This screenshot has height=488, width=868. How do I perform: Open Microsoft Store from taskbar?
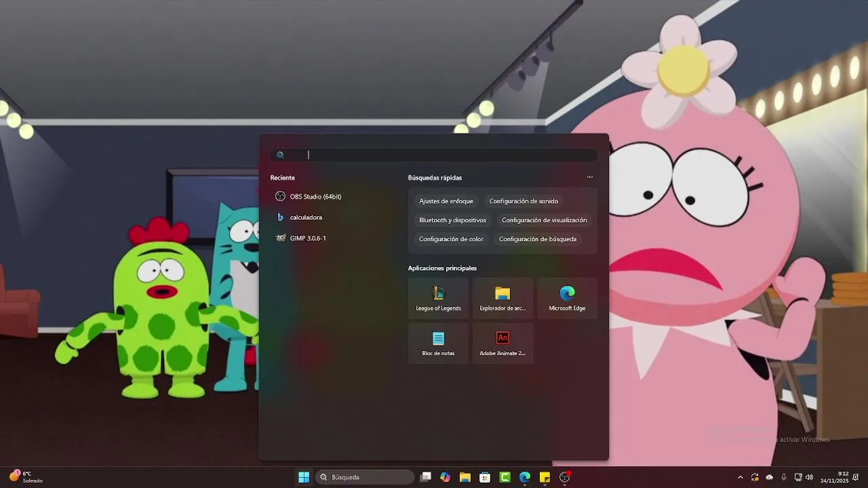click(485, 477)
